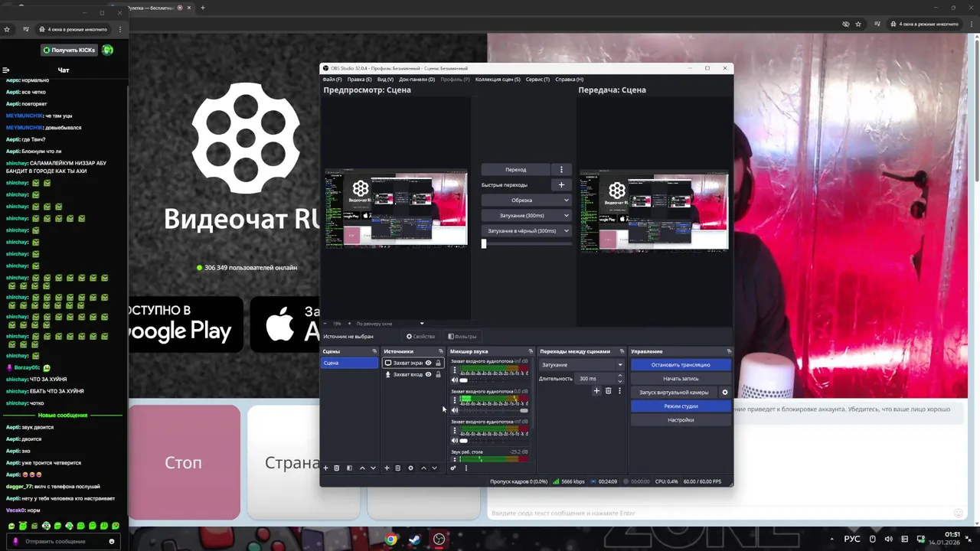980x551 pixels.
Task: Toggle visibility of Захват экрана source
Action: 428,363
